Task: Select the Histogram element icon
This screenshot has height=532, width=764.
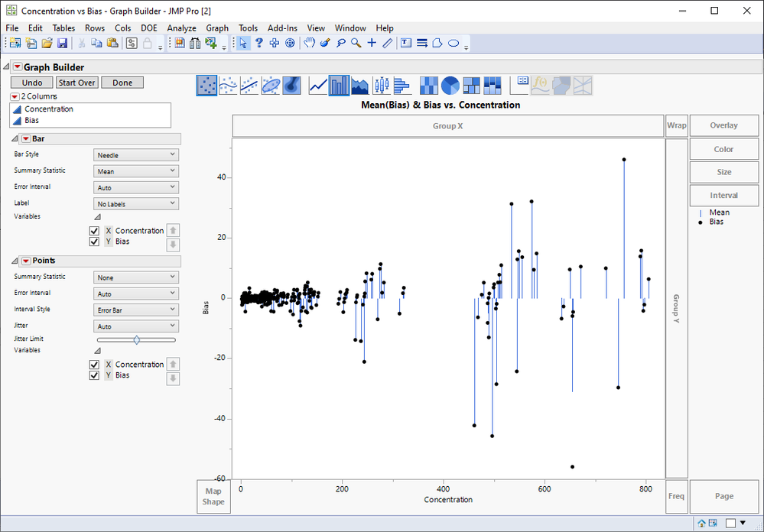Action: point(401,86)
